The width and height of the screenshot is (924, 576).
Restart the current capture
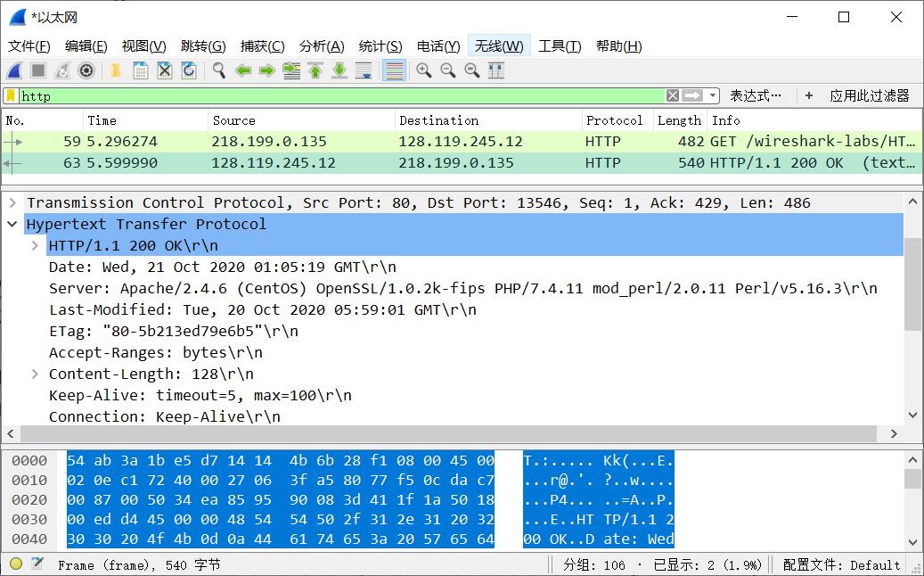tap(62, 70)
